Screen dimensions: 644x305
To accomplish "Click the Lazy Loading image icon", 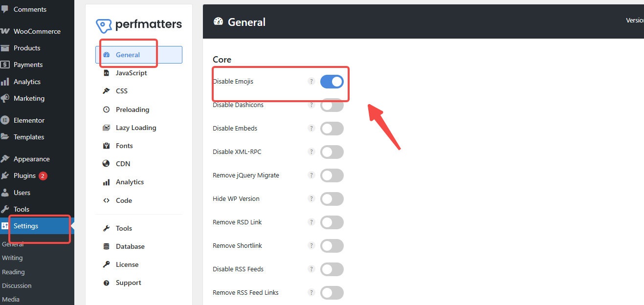I will (x=106, y=127).
